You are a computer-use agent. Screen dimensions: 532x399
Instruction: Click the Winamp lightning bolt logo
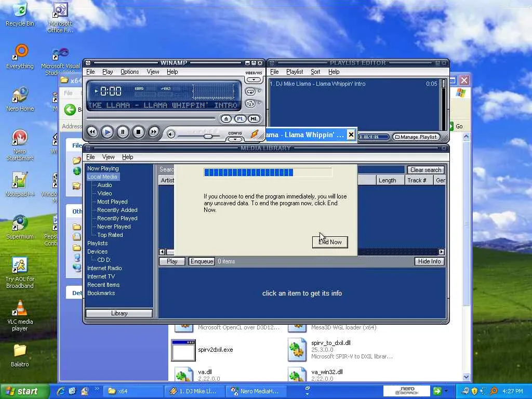[x=255, y=134]
